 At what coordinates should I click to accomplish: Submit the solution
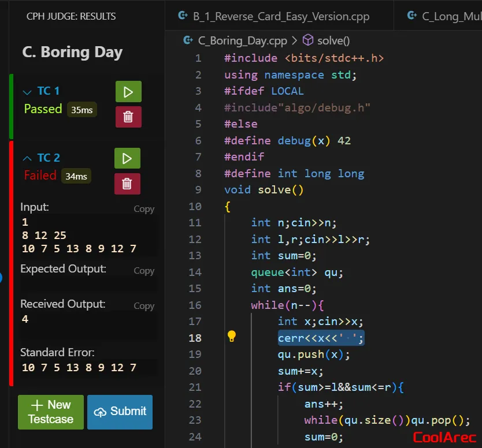click(120, 412)
